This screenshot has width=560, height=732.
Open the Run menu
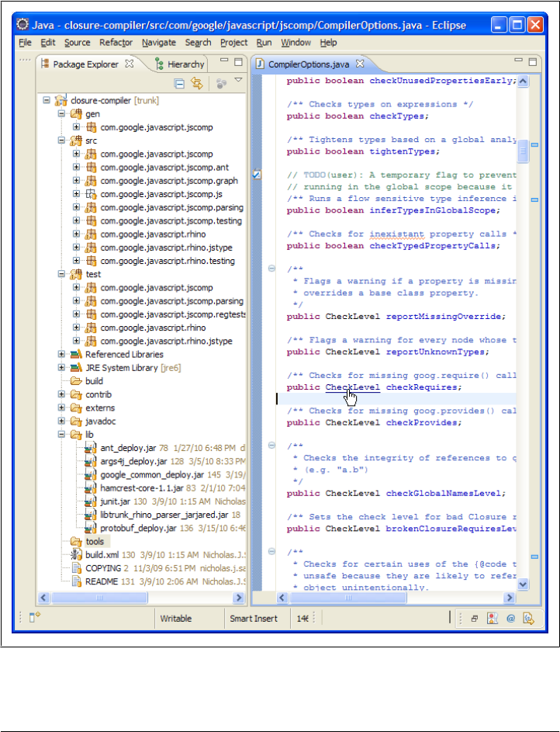point(264,43)
